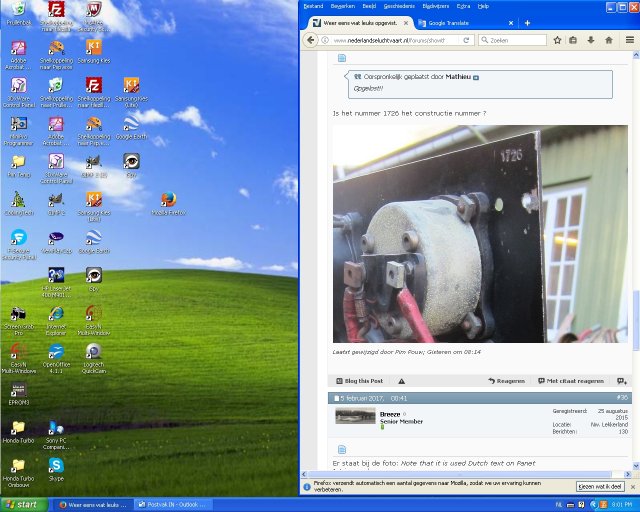640x512 pixels.
Task: Click the Zoeken search field
Action: (510, 40)
